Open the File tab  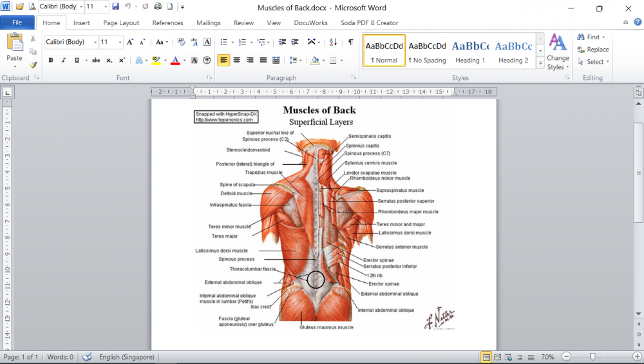pyautogui.click(x=17, y=23)
